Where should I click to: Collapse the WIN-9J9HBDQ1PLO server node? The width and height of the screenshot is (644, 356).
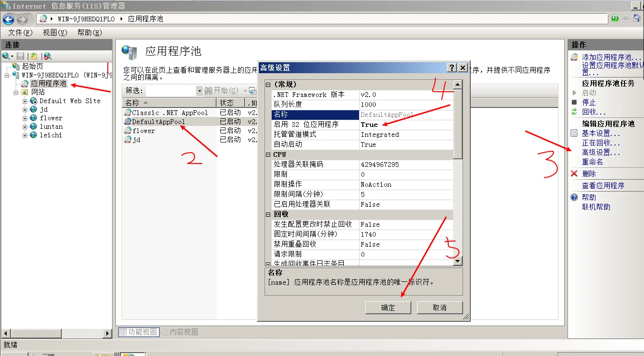tap(7, 75)
